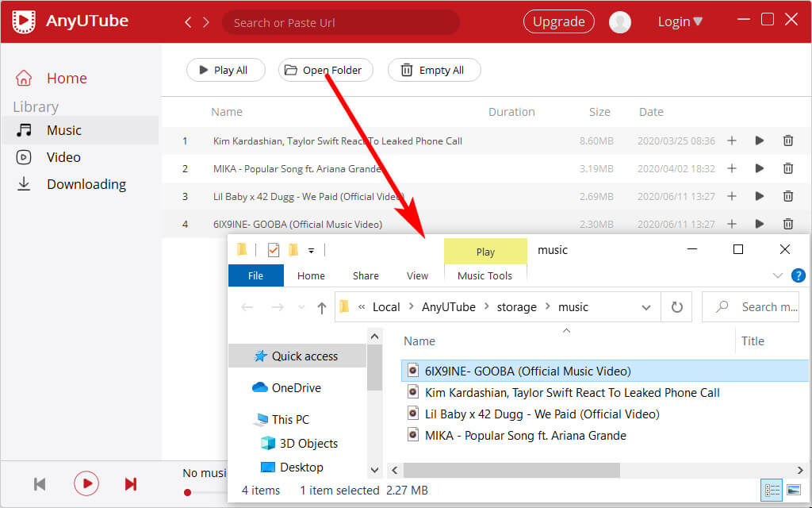Image resolution: width=812 pixels, height=508 pixels.
Task: Select 3D Objects in navigation pane
Action: point(297,444)
